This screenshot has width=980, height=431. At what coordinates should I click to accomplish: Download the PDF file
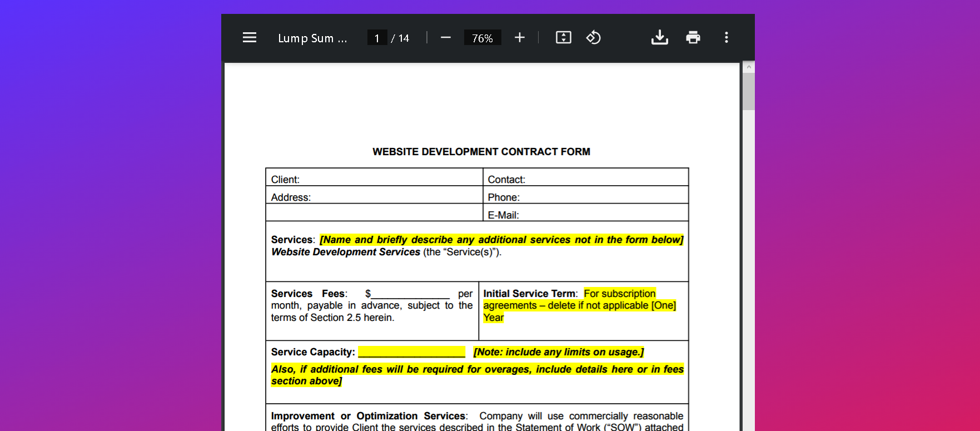tap(660, 37)
